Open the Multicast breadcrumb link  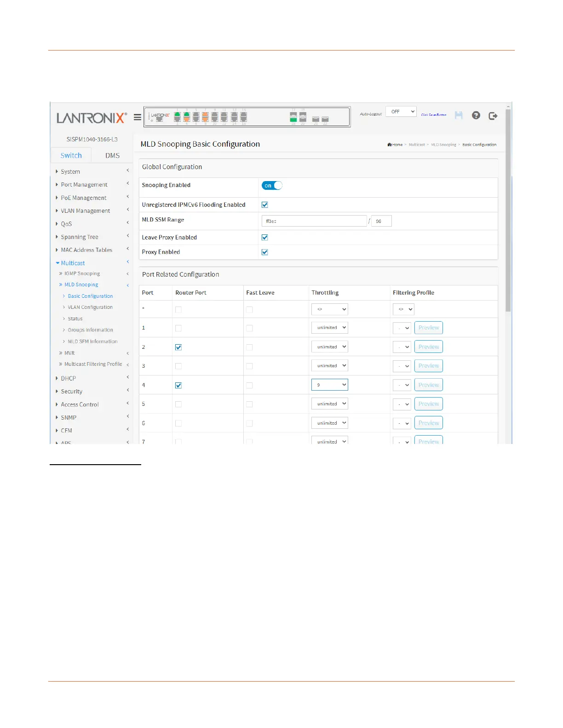[x=417, y=145]
